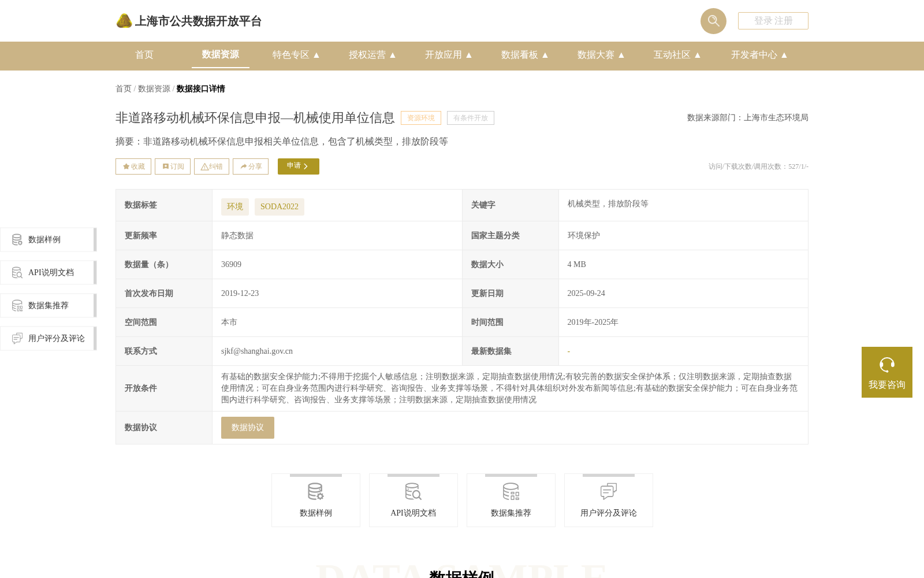
Task: Click the 申请 apply button
Action: pyautogui.click(x=299, y=166)
